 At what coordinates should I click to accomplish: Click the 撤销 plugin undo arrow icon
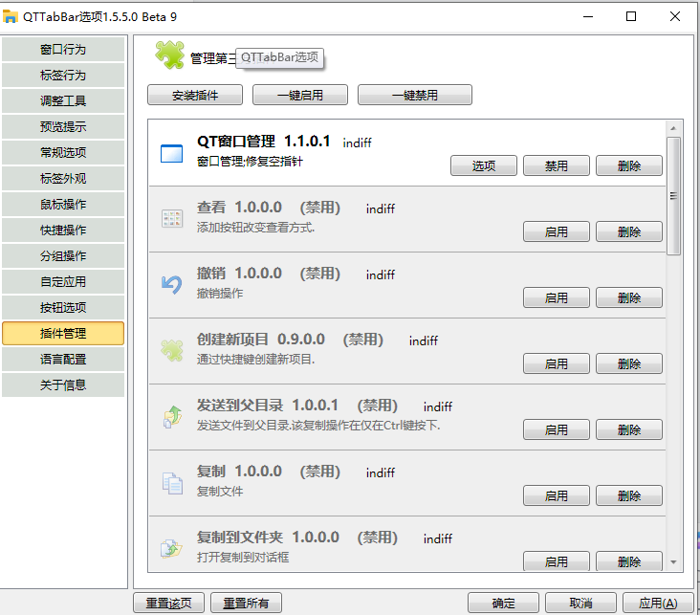tap(171, 284)
